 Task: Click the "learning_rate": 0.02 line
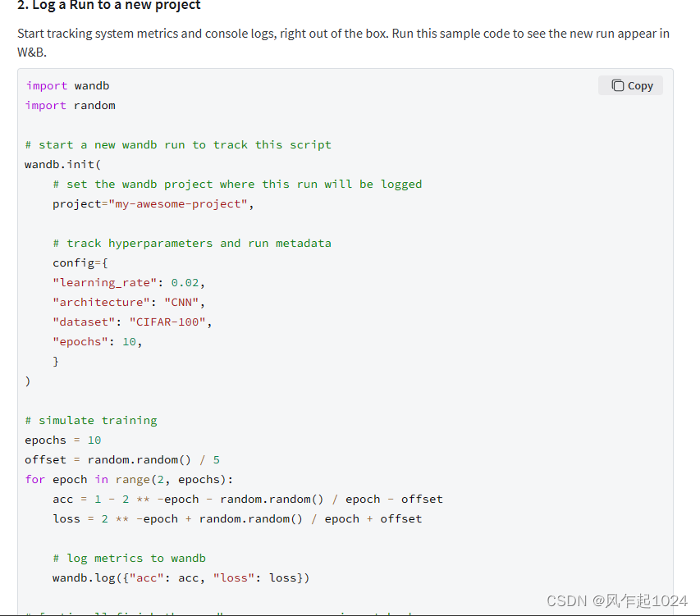pos(129,282)
